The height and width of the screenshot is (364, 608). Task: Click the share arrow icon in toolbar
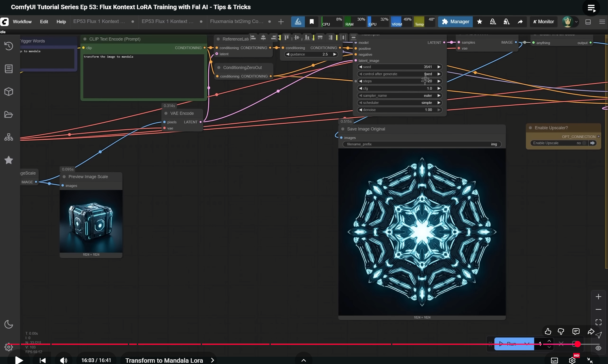(520, 22)
